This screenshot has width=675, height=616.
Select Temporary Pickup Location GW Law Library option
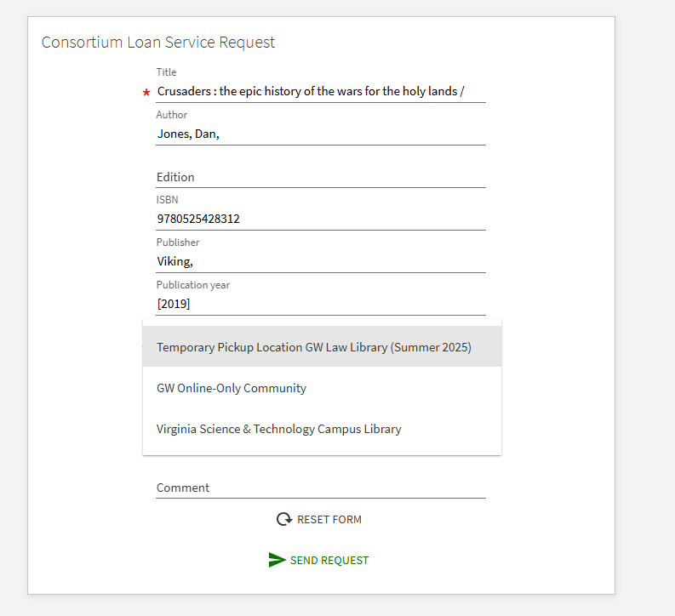point(314,347)
